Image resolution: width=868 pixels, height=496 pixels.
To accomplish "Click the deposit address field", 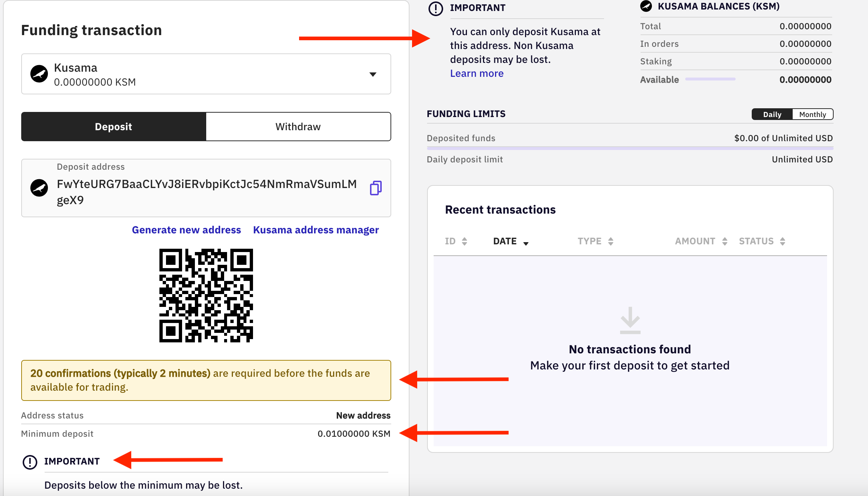I will point(206,188).
